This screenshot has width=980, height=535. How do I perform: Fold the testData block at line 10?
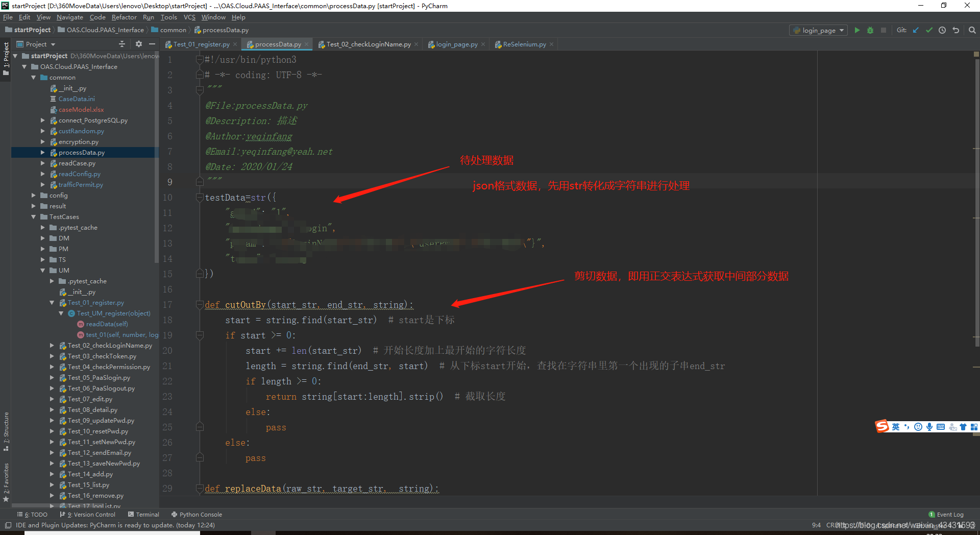[200, 198]
